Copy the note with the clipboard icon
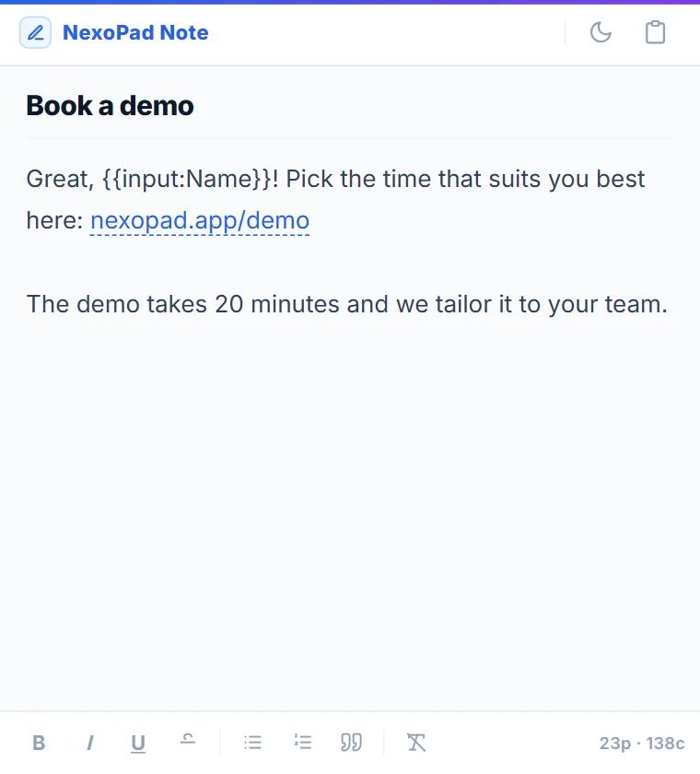700x774 pixels. click(655, 32)
